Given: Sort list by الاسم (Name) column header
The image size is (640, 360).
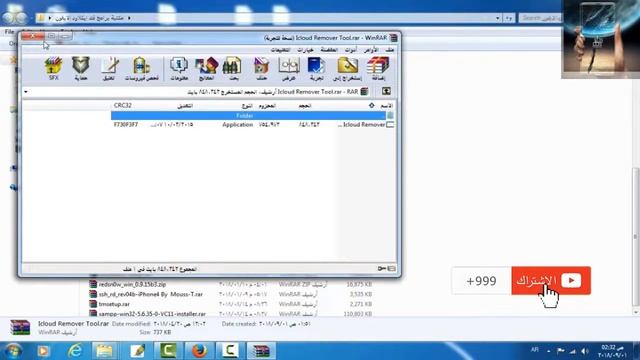Looking at the screenshot, I should 386,106.
